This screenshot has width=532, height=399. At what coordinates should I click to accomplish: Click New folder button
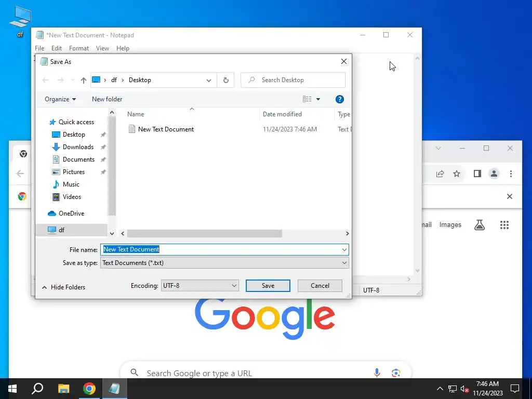107,99
